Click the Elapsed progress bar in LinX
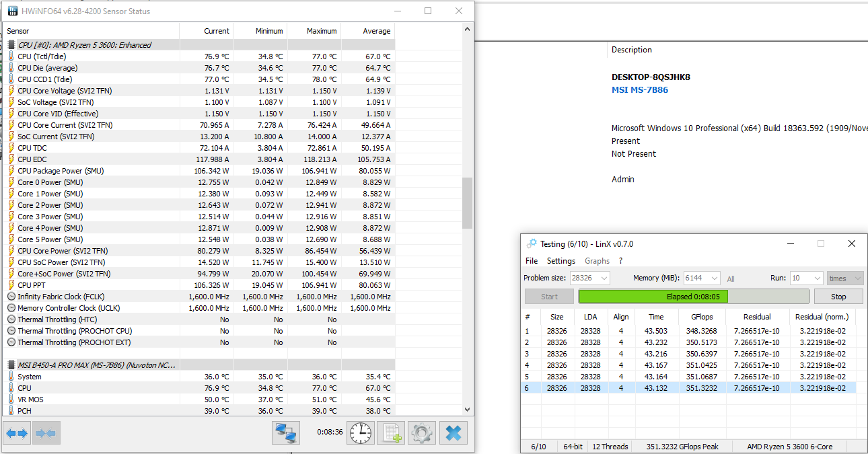 [694, 297]
